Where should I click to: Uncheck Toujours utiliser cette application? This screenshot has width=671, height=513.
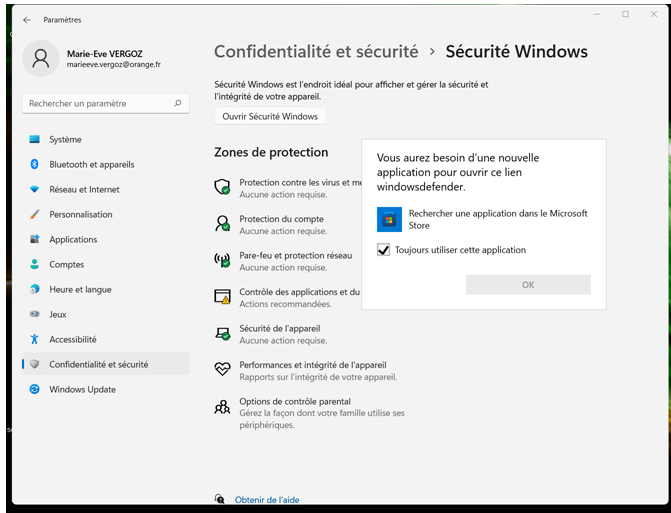coord(383,250)
